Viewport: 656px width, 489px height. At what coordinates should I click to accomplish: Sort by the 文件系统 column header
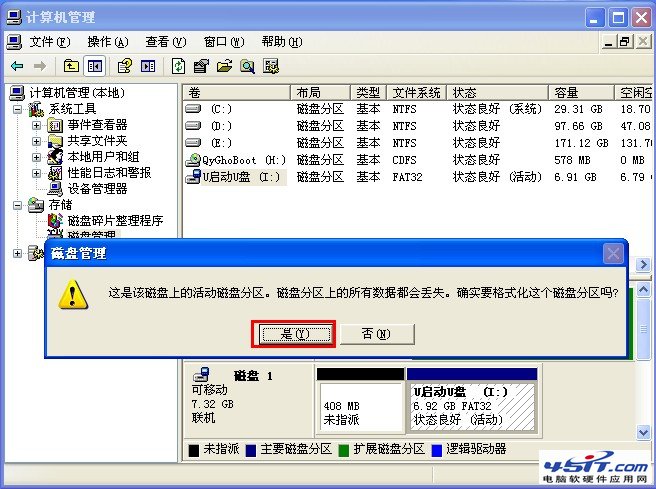417,92
